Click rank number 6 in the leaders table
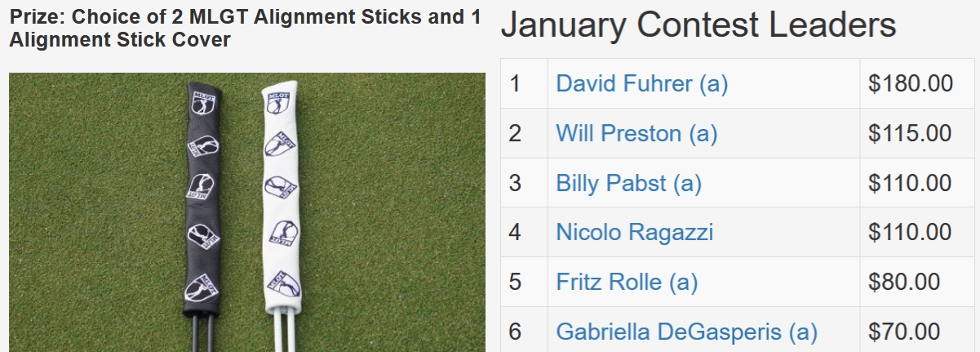The height and width of the screenshot is (352, 980). click(515, 332)
